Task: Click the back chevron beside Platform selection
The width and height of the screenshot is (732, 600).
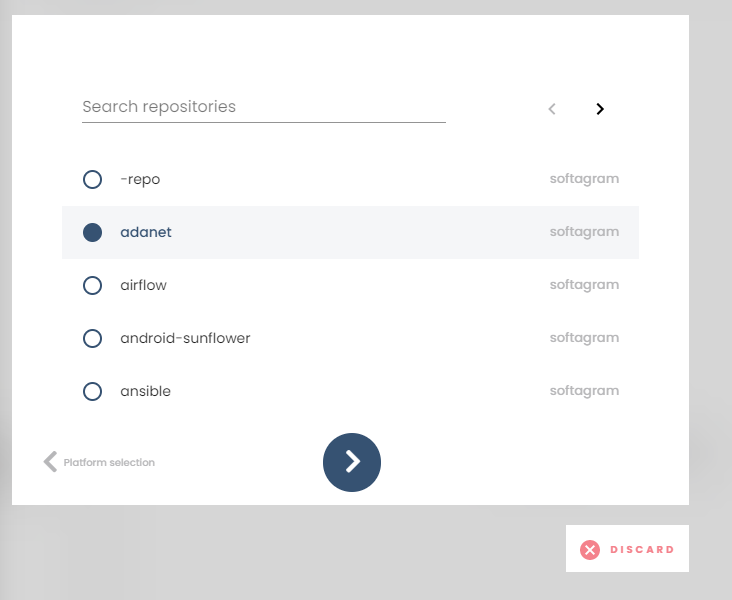Action: coord(50,461)
